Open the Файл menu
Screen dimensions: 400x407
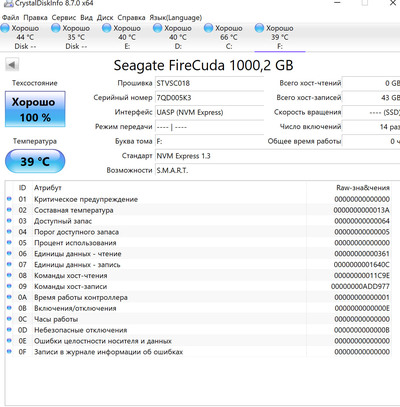click(10, 17)
